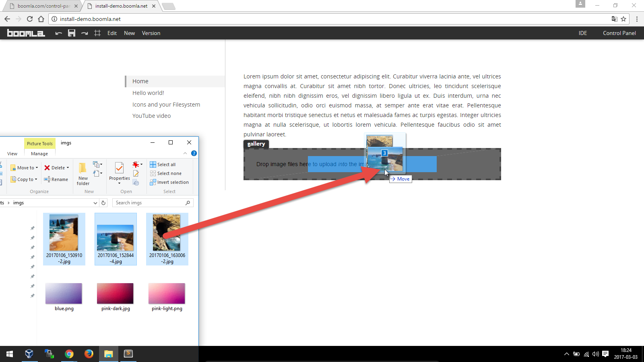The height and width of the screenshot is (362, 644).
Task: Open the address bar path history dropdown
Action: [95, 203]
